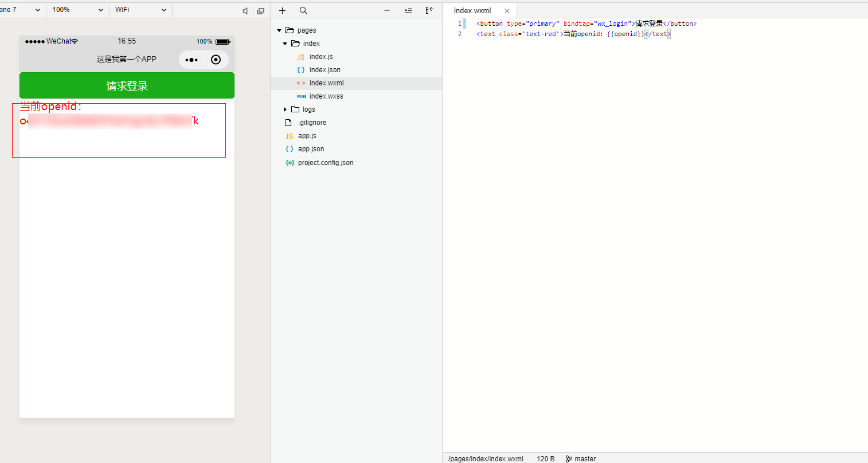Open the three-dot more options menu in file panel
This screenshot has width=868, height=463.
(x=387, y=10)
